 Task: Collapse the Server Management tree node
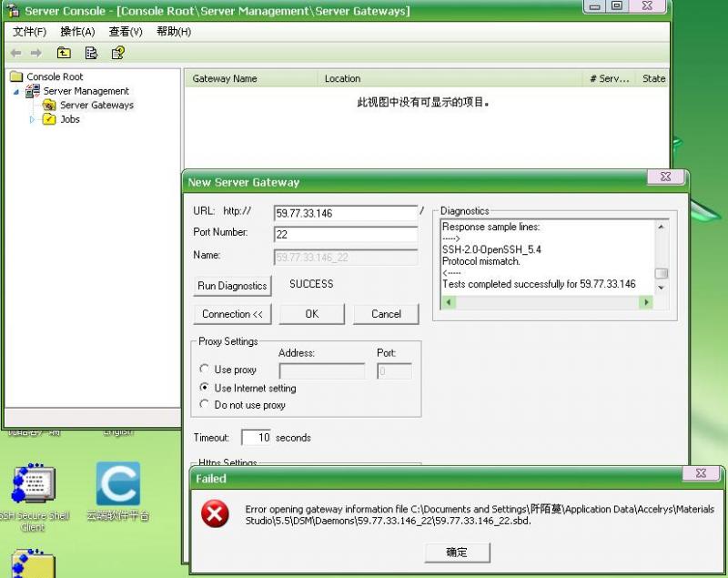coord(16,91)
